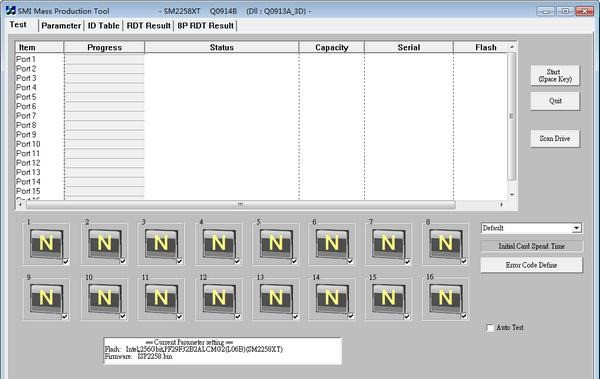Click the Scan Drive button
The image size is (600, 379).
pos(555,139)
